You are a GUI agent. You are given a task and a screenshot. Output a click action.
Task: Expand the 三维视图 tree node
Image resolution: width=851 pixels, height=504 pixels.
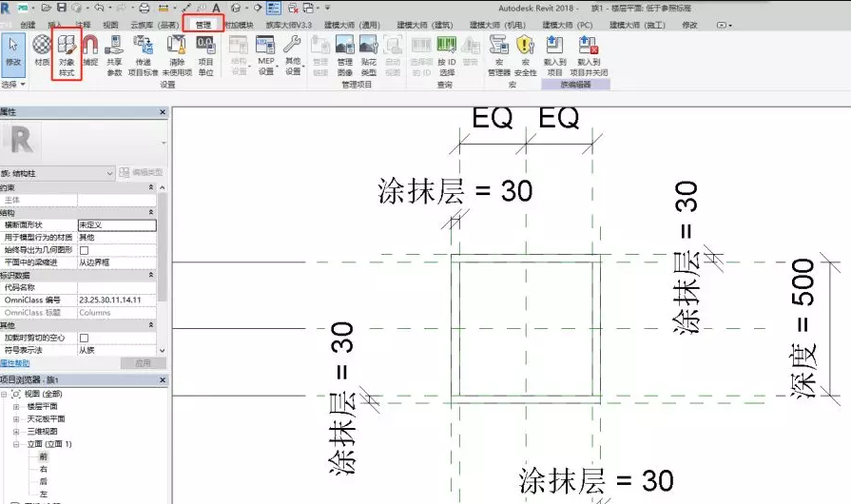pyautogui.click(x=16, y=432)
